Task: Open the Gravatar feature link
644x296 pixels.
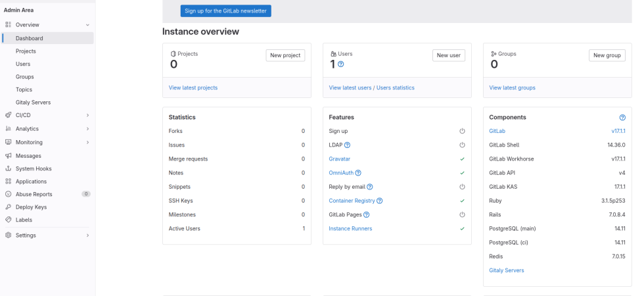Action: 339,159
